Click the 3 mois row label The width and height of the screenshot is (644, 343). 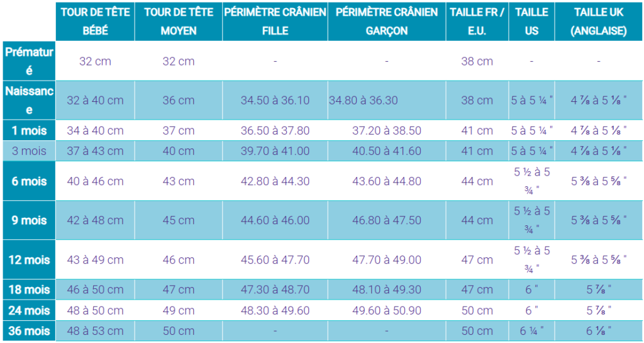pos(29,151)
